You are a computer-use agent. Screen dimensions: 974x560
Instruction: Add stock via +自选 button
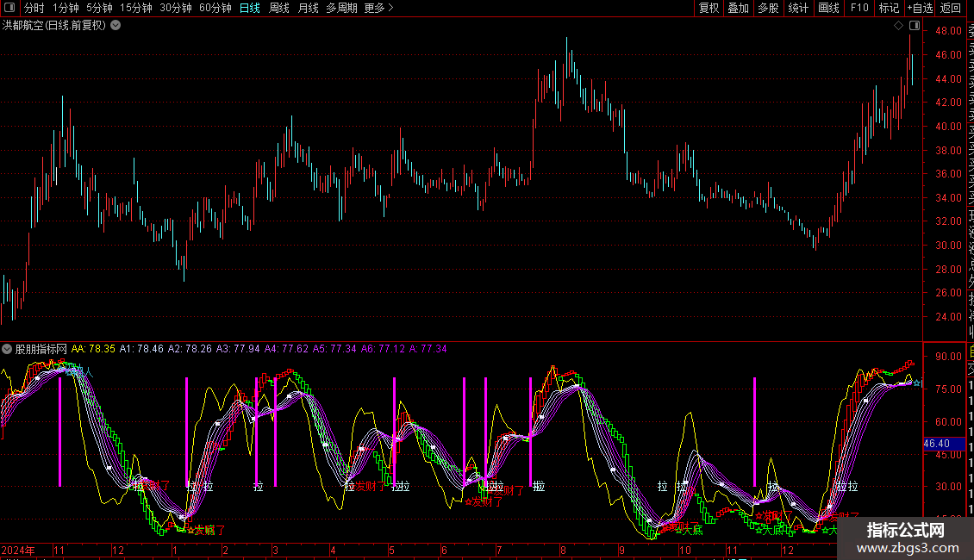point(919,8)
